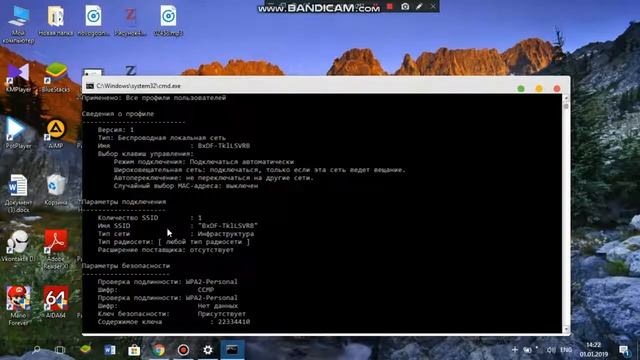Click the battery icon in tray
Image resolution: width=640 pixels, height=360 pixels.
click(x=527, y=350)
